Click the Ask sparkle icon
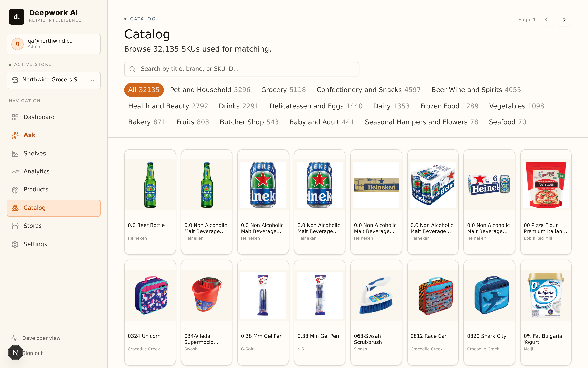This screenshot has height=368, width=588. [15, 135]
